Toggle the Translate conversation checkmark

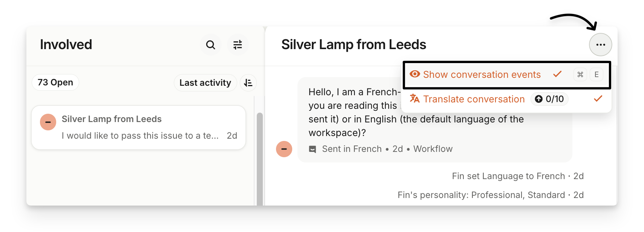(598, 99)
